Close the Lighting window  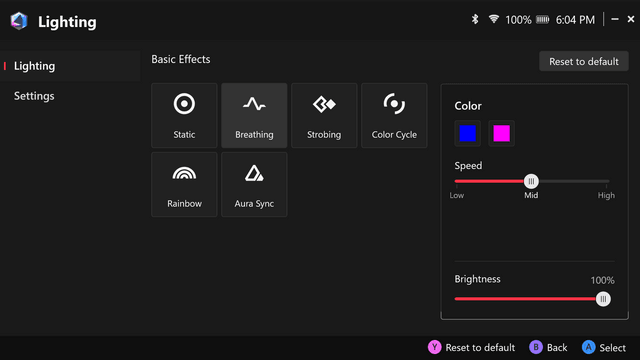631,19
